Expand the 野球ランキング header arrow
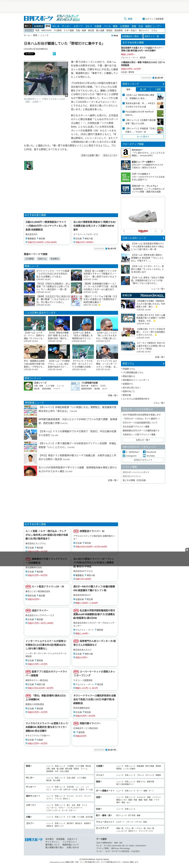189x868 pixels. pos(163,84)
